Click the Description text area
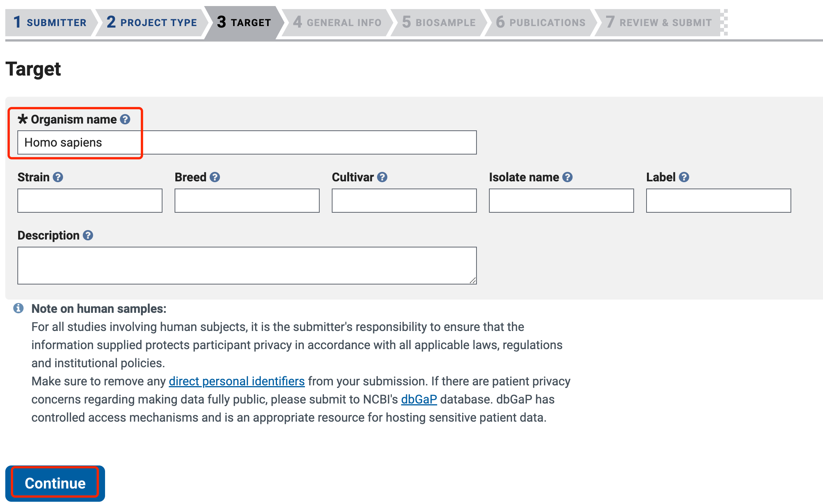 click(x=247, y=265)
